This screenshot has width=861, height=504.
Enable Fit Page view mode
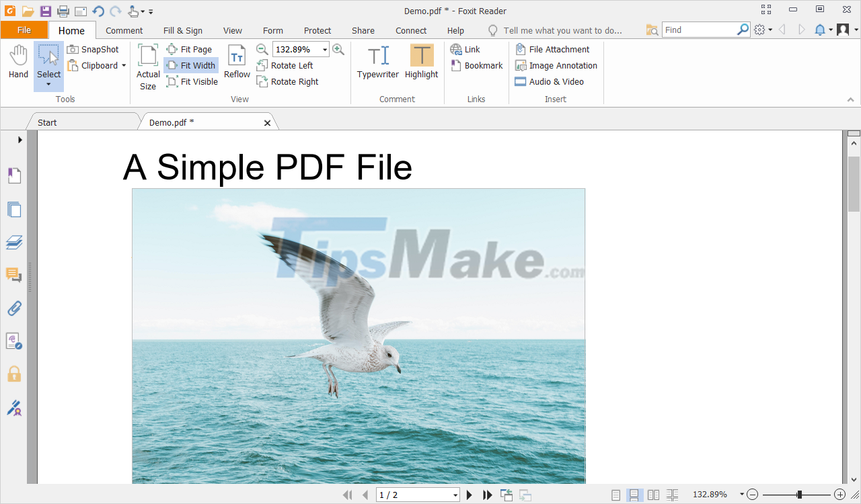click(190, 49)
